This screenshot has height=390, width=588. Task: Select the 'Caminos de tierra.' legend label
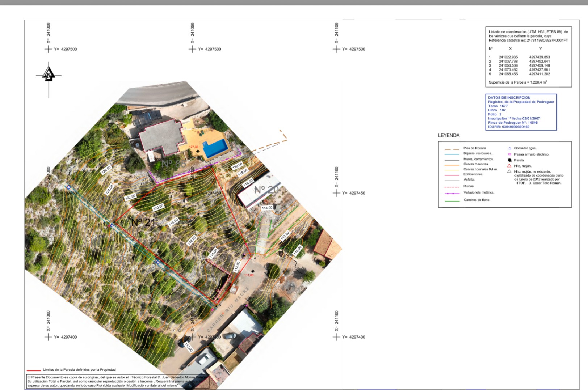477,200
